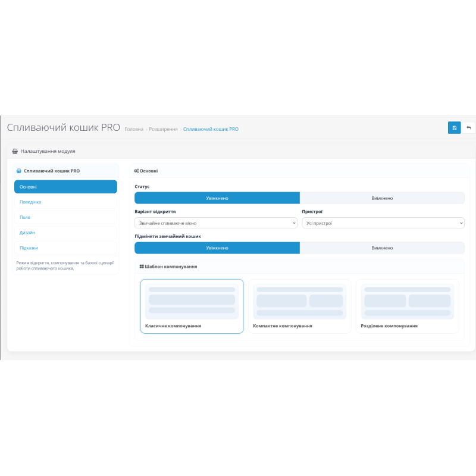Click grid icon beside Шаблон компонування
The image size is (476, 476).
pyautogui.click(x=142, y=267)
